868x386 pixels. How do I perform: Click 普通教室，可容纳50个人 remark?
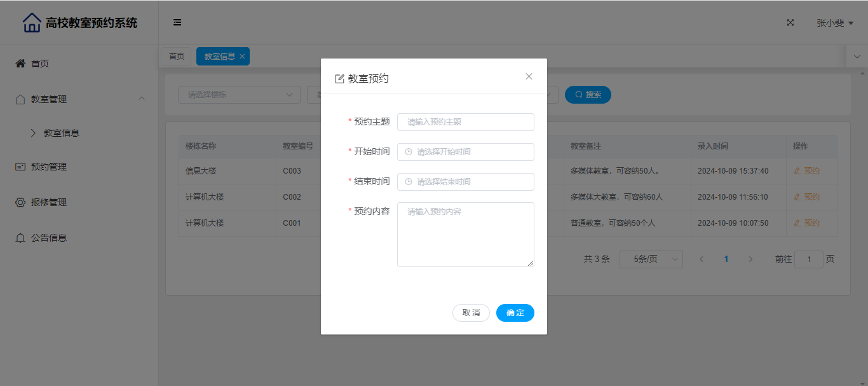tap(613, 223)
